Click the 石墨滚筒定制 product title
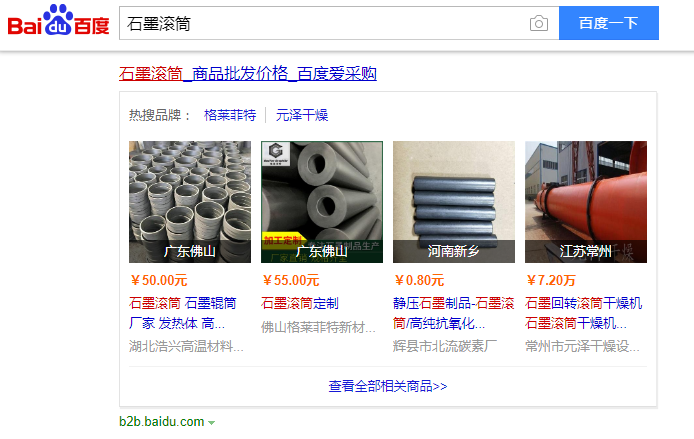 click(300, 304)
